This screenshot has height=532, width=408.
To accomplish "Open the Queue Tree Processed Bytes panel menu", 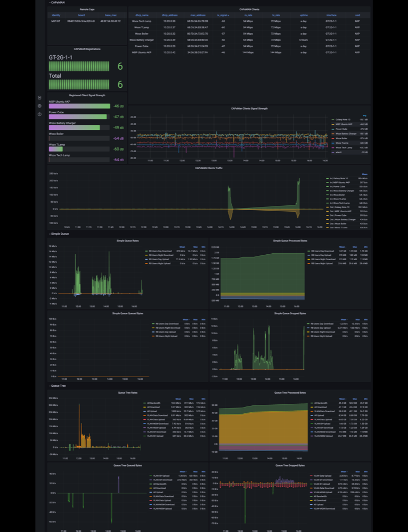I will [290, 393].
